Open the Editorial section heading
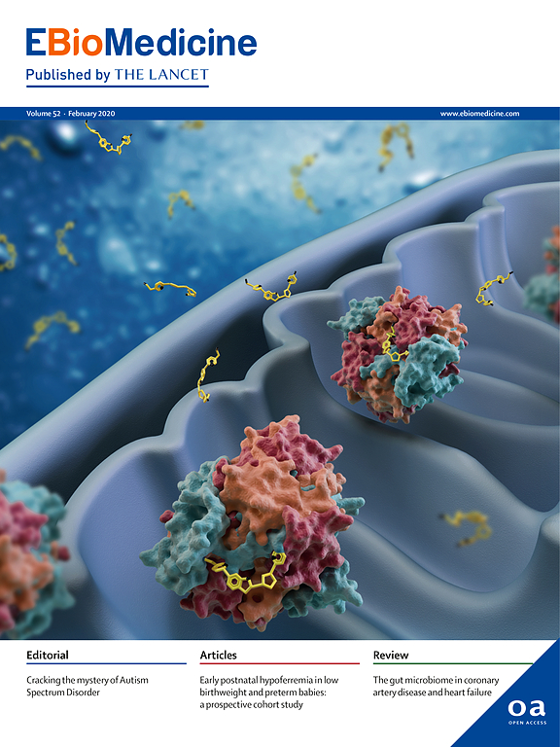The image size is (560, 747). pos(47,655)
